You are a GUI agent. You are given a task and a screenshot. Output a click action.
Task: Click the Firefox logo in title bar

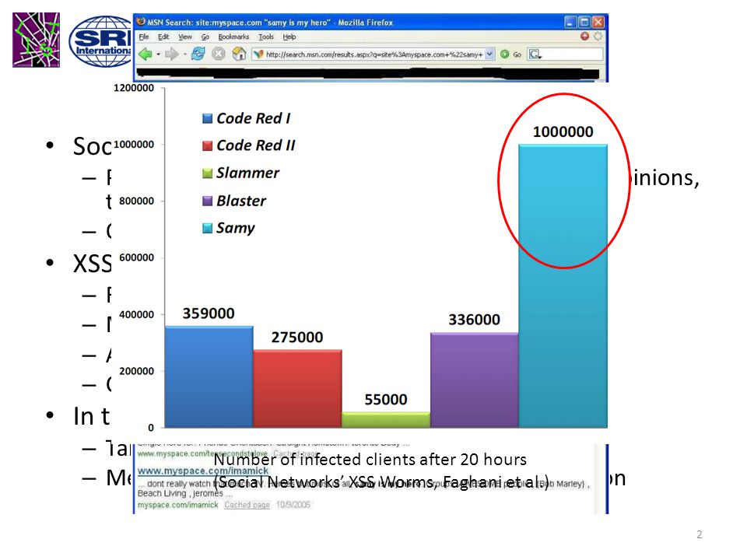(141, 22)
